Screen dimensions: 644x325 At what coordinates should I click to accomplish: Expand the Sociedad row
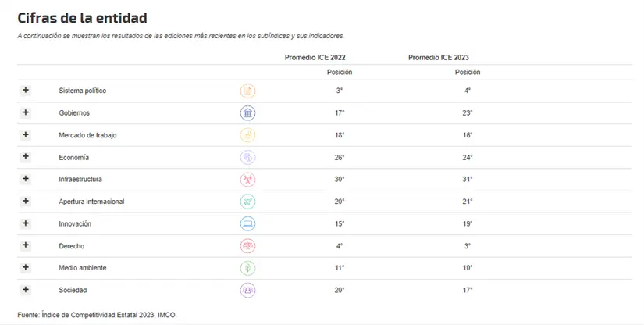[26, 290]
